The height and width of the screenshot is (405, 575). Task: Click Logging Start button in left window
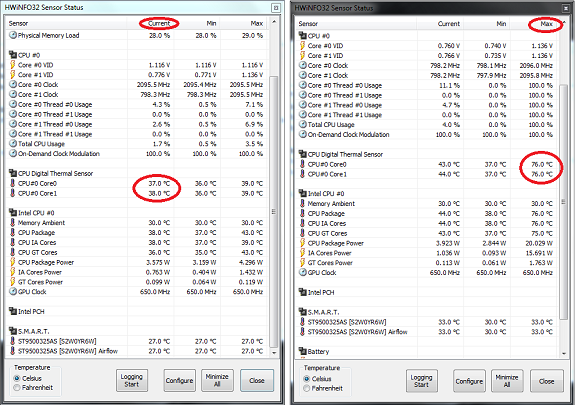coord(132,380)
